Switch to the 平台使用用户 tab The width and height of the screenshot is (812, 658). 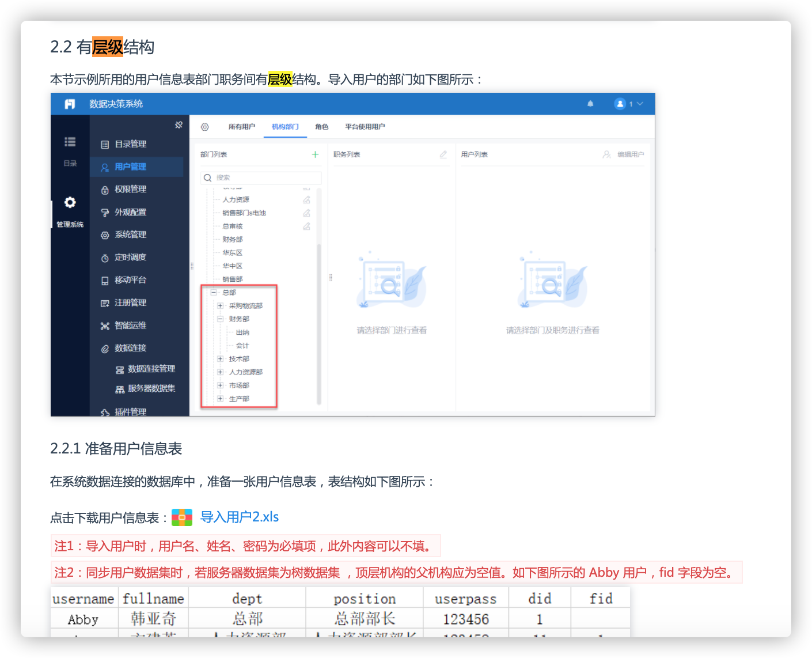[365, 127]
